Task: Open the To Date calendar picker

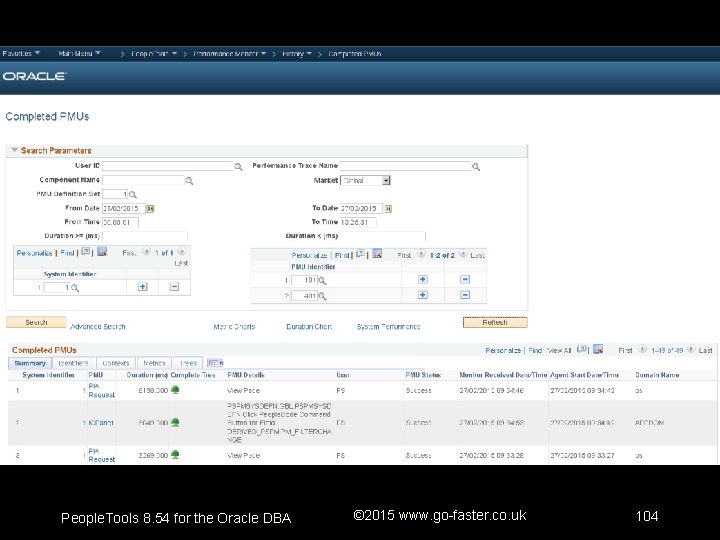Action: click(388, 208)
